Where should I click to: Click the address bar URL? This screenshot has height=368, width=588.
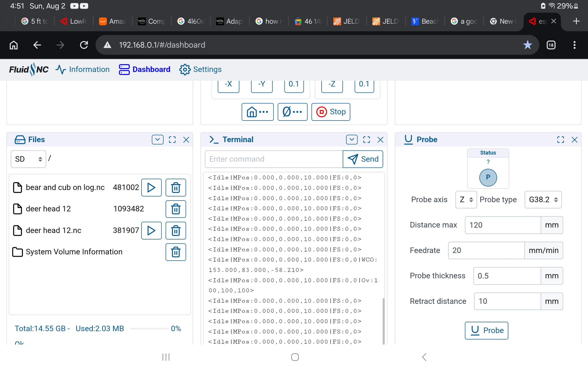(x=162, y=45)
